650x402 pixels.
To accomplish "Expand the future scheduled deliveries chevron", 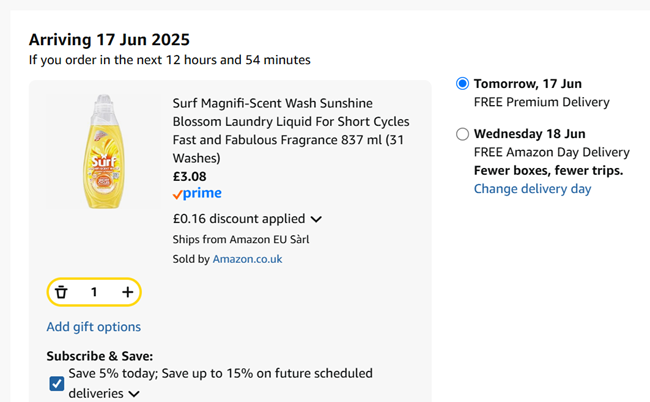I will pyautogui.click(x=134, y=394).
